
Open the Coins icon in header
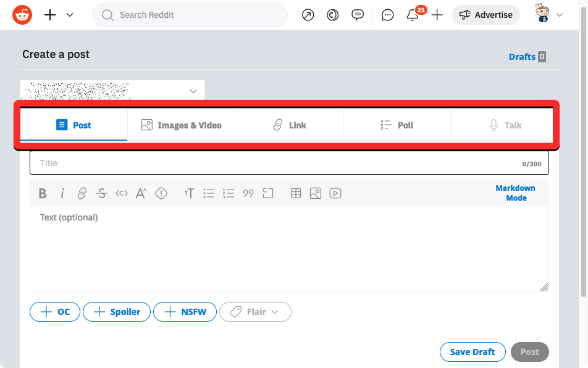click(x=332, y=15)
